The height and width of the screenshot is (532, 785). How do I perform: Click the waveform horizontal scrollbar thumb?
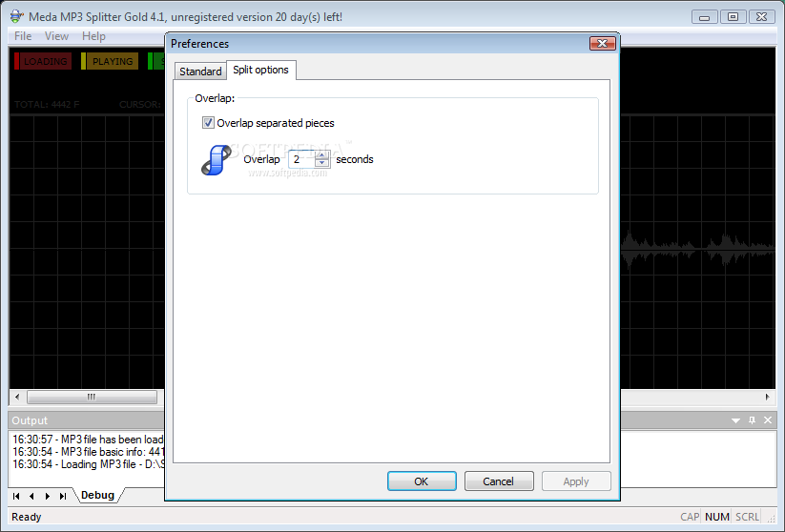coord(92,397)
